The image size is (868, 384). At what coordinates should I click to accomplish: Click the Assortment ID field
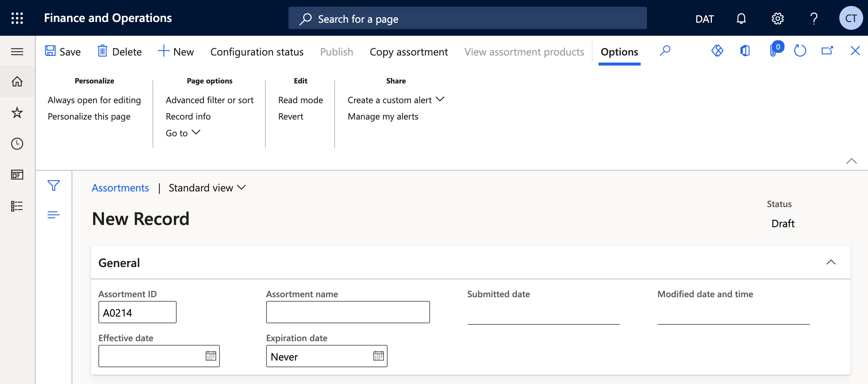point(138,312)
